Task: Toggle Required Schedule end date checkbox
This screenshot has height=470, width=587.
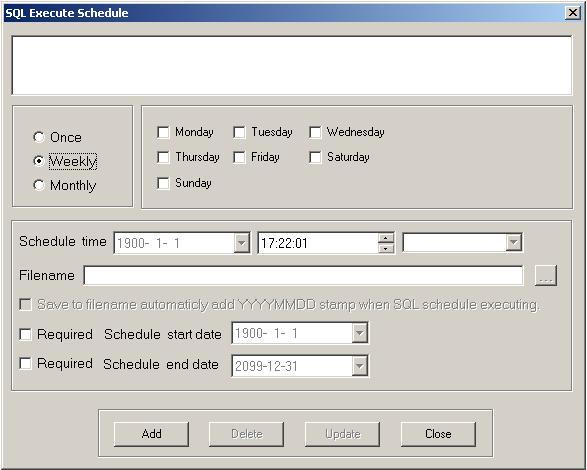Action: (25, 363)
